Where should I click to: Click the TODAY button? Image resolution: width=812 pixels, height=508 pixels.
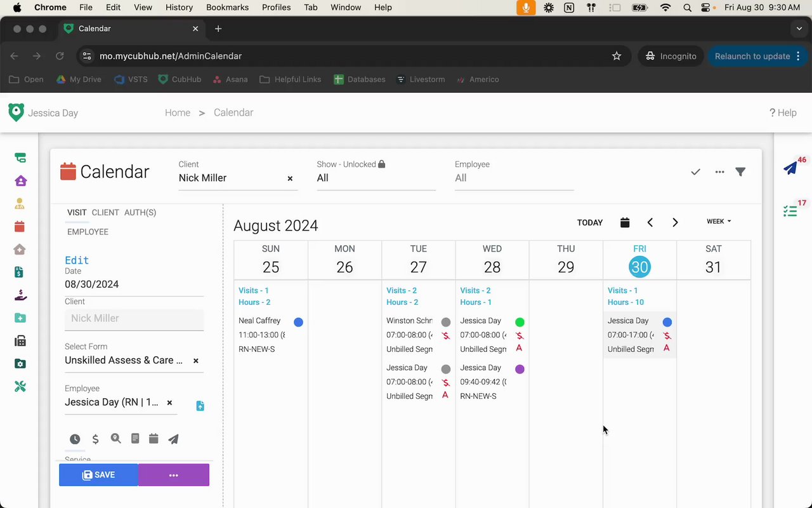[590, 222]
